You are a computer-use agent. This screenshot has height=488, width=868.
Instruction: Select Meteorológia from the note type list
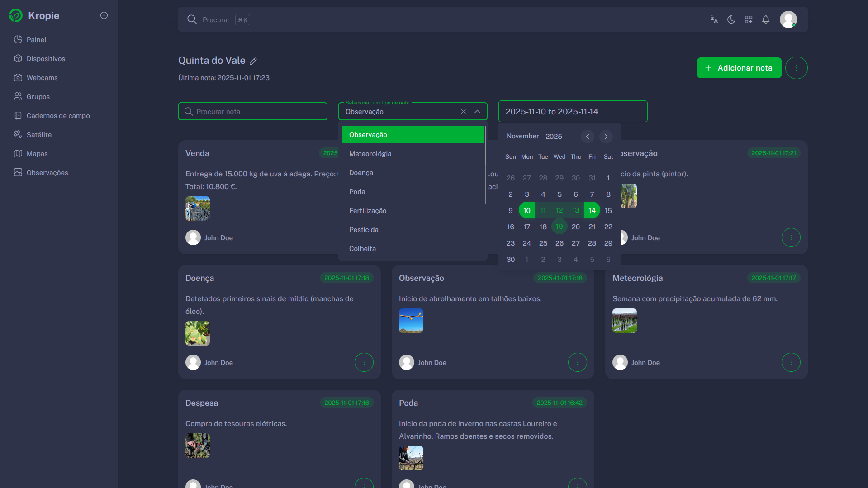[370, 153]
